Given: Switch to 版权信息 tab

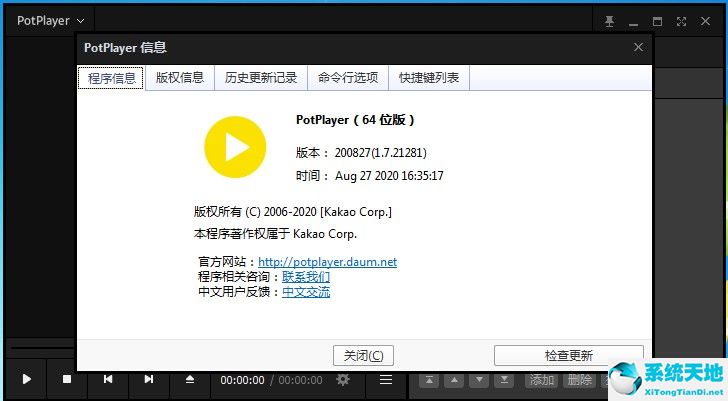Looking at the screenshot, I should pos(180,78).
